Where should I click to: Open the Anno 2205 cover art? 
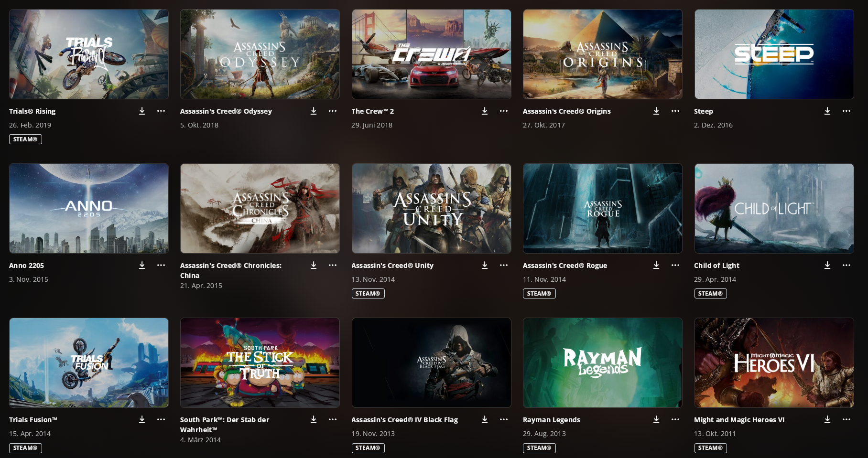(89, 208)
